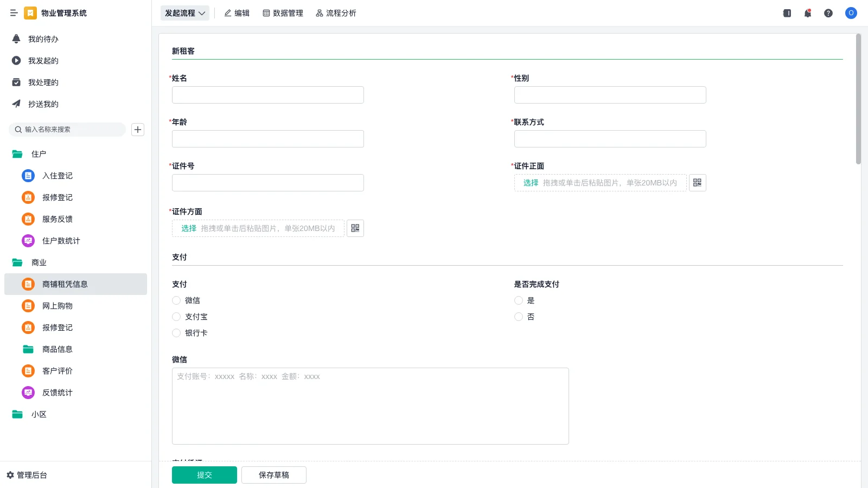Click the 姓名 input field
The width and height of the screenshot is (868, 488).
click(267, 95)
